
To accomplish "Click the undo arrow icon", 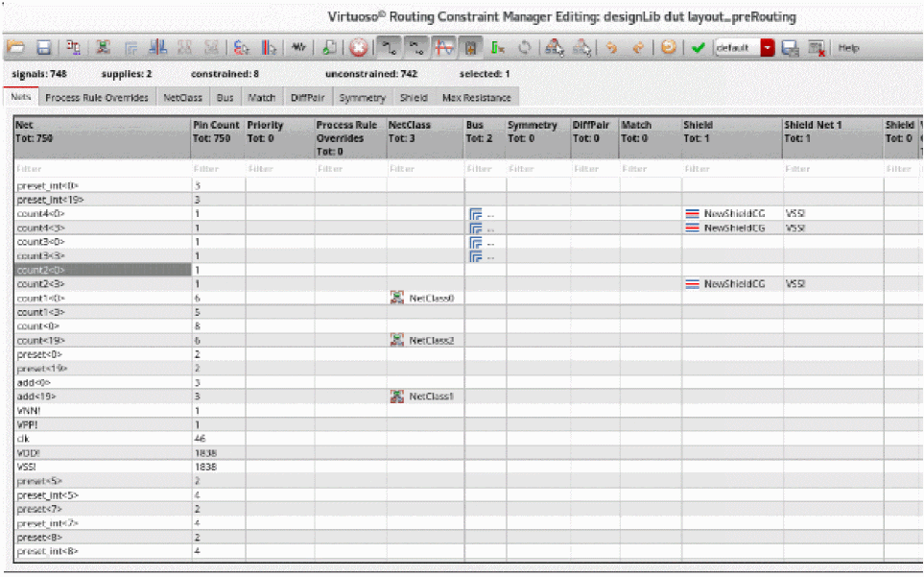I will click(611, 47).
